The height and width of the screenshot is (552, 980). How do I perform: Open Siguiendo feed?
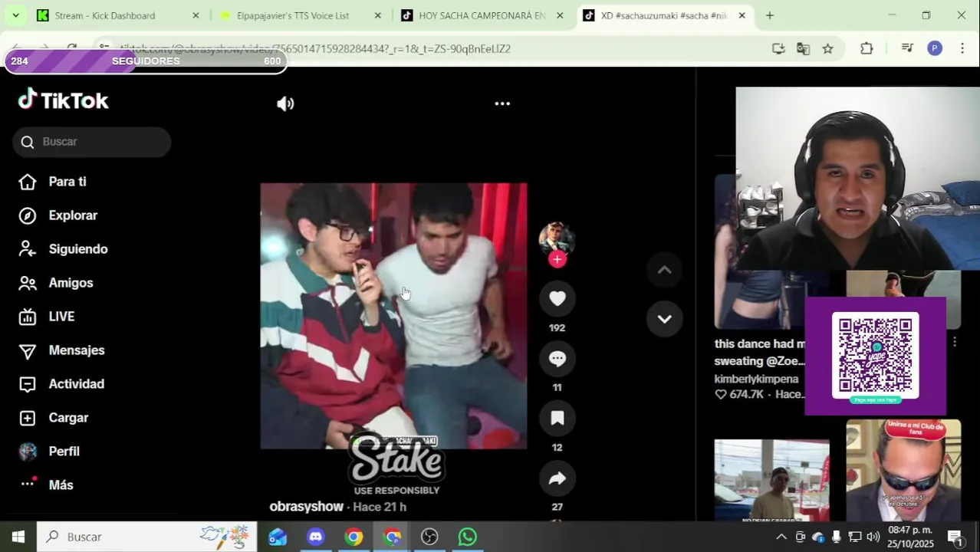click(78, 249)
